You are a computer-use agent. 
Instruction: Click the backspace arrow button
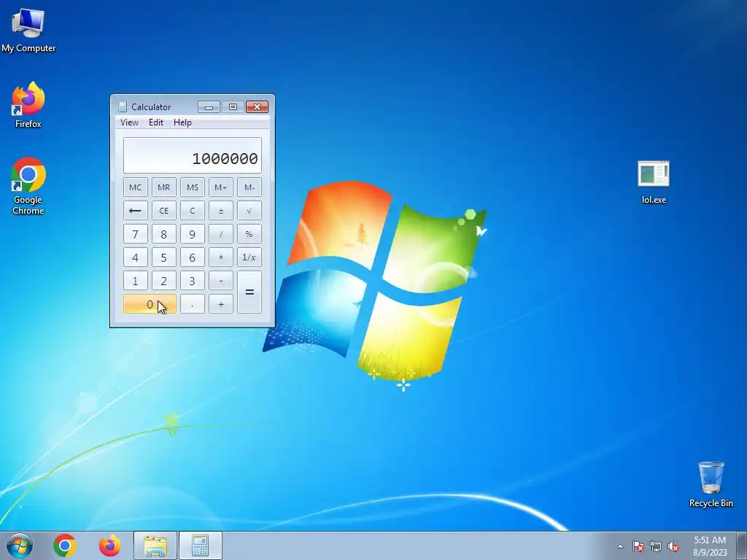click(135, 211)
